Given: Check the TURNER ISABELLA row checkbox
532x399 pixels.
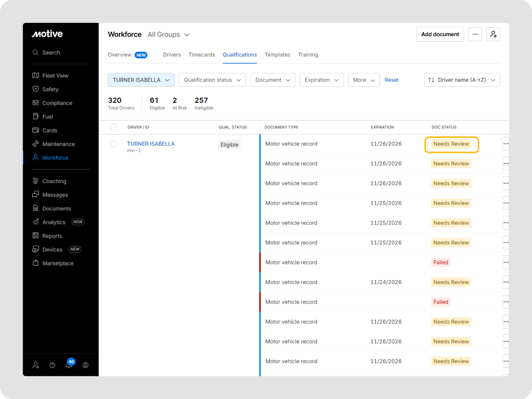Looking at the screenshot, I should (x=113, y=144).
